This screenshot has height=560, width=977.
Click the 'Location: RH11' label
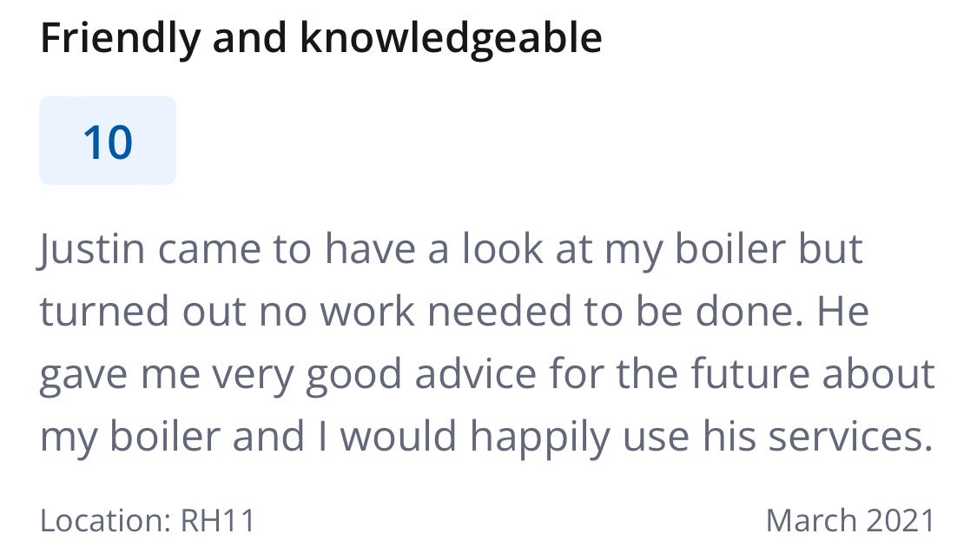[148, 520]
